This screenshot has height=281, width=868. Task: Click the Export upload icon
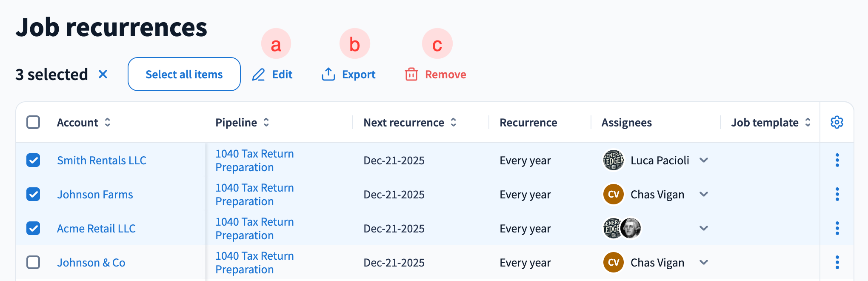click(x=328, y=74)
